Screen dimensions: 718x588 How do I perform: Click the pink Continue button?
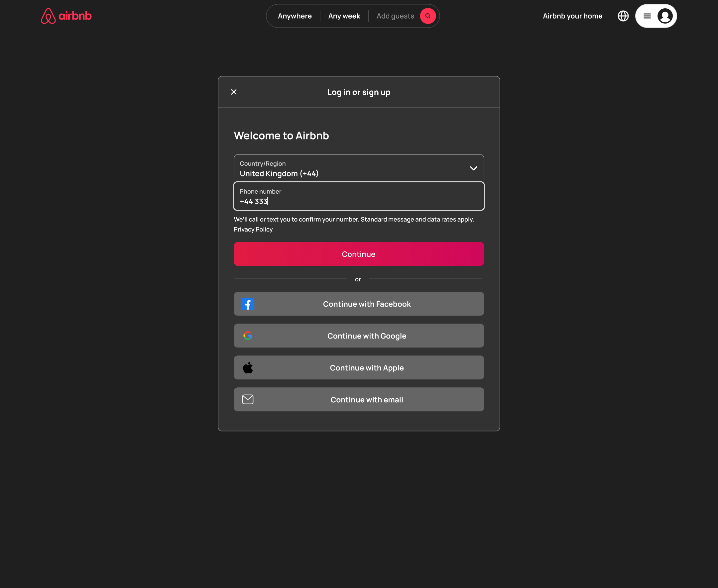(359, 254)
